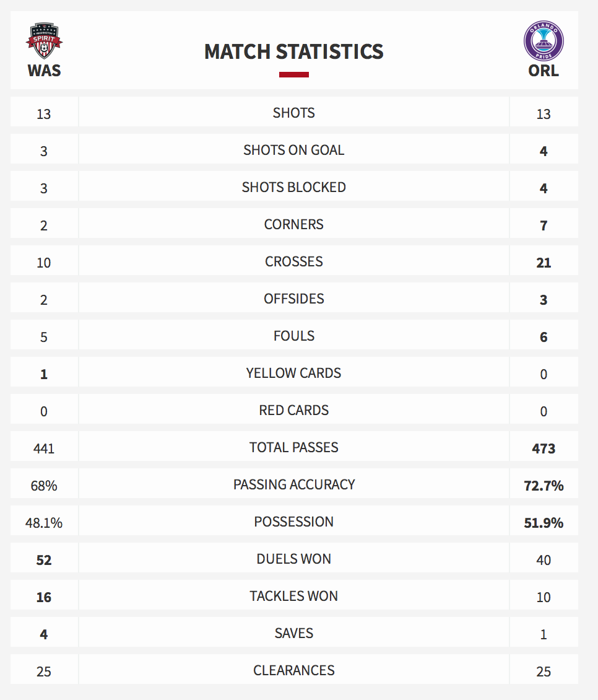Click the Orlando Pride team logo
The image size is (598, 700).
[544, 41]
